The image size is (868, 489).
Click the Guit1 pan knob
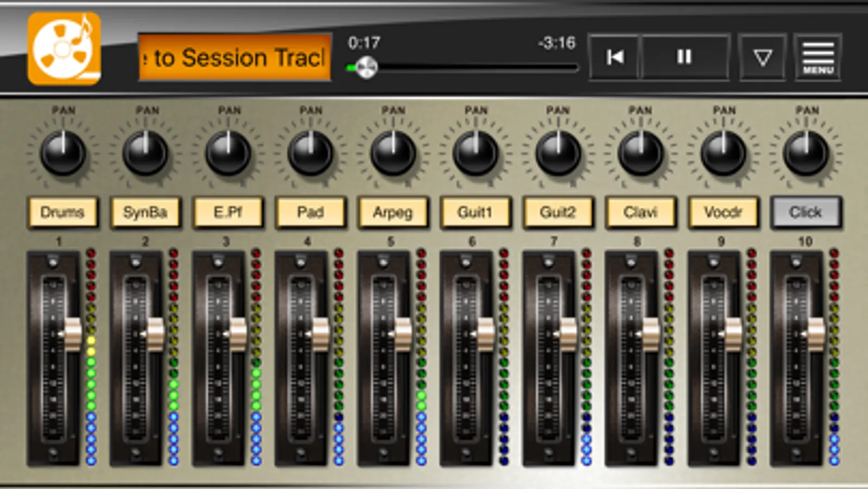[x=476, y=153]
